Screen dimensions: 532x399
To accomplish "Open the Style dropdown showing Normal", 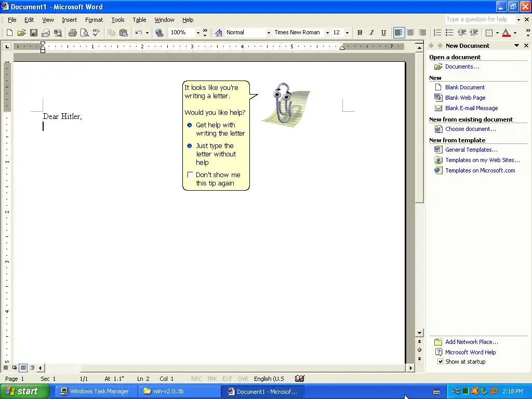I will tap(269, 33).
